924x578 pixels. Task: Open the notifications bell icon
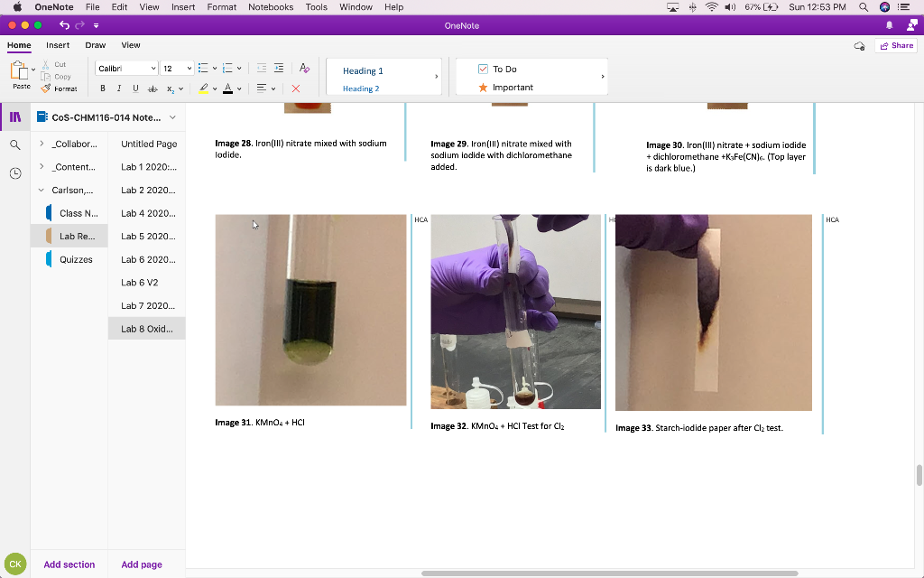tap(889, 25)
